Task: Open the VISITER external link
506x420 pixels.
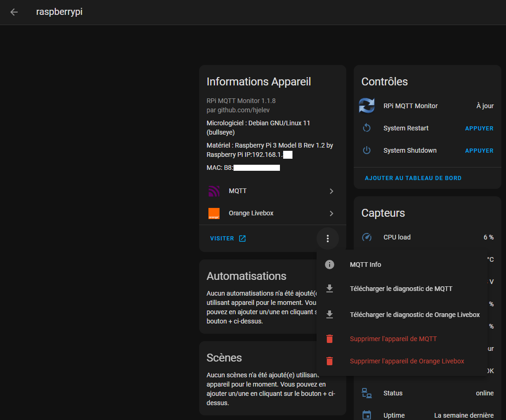Action: coord(228,239)
